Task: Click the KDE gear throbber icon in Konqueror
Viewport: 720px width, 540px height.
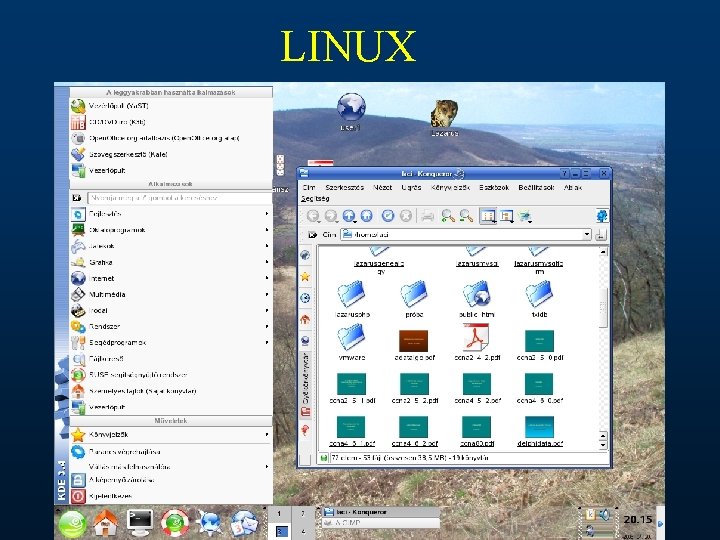Action: (x=602, y=216)
